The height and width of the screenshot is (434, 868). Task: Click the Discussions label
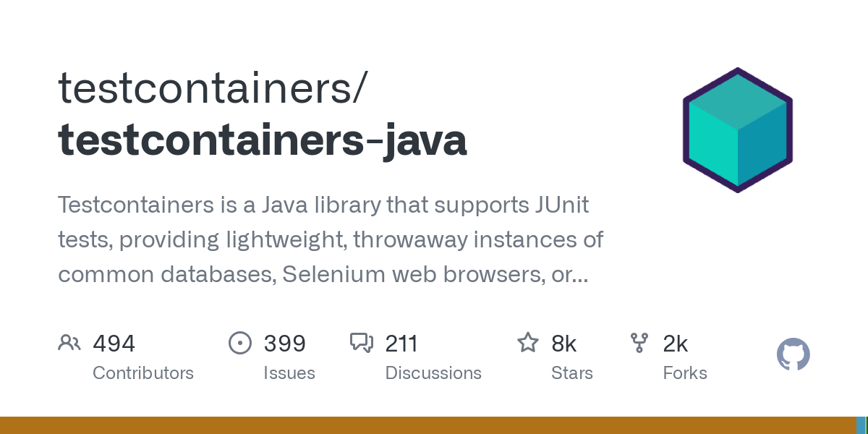pos(433,373)
